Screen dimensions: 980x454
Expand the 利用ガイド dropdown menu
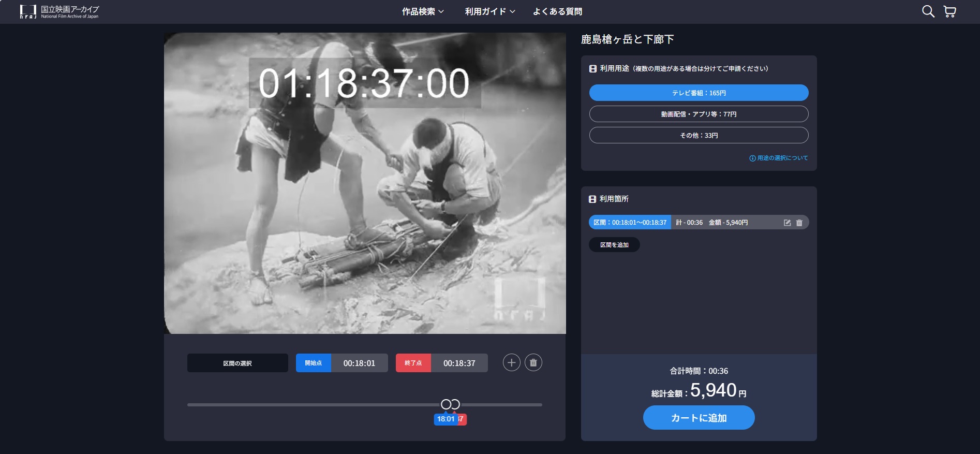489,11
